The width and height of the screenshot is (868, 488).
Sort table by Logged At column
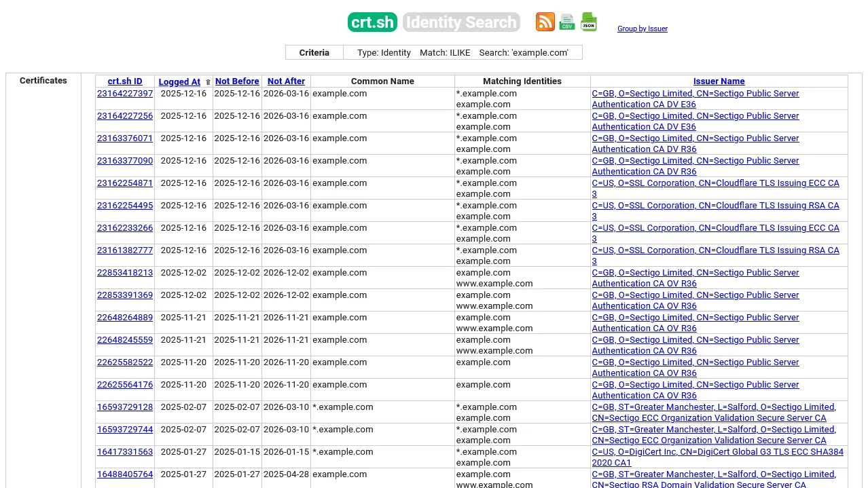[x=179, y=81]
